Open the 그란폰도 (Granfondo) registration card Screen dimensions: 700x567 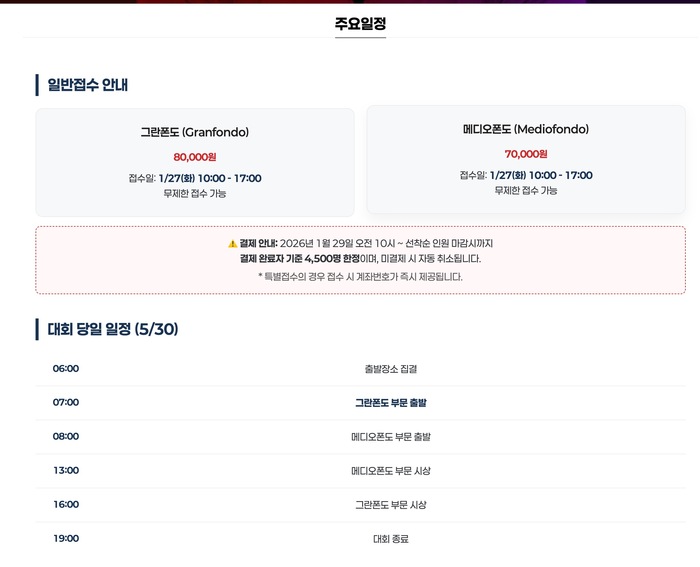click(195, 163)
